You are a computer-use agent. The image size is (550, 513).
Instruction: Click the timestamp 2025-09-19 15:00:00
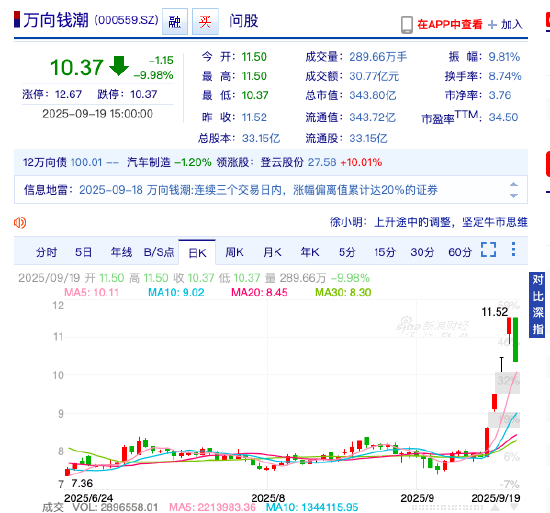click(x=98, y=114)
